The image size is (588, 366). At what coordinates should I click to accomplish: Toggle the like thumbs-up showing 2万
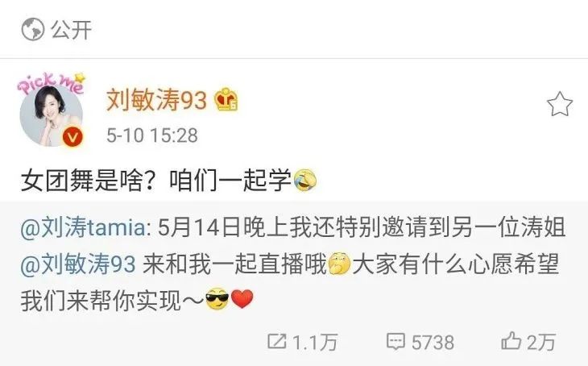528,342
